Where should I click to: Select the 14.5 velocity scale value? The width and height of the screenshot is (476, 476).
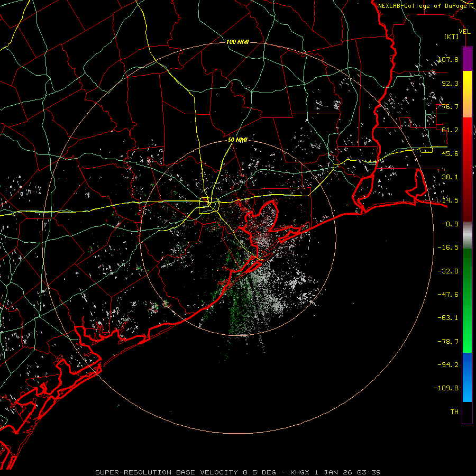pyautogui.click(x=450, y=200)
